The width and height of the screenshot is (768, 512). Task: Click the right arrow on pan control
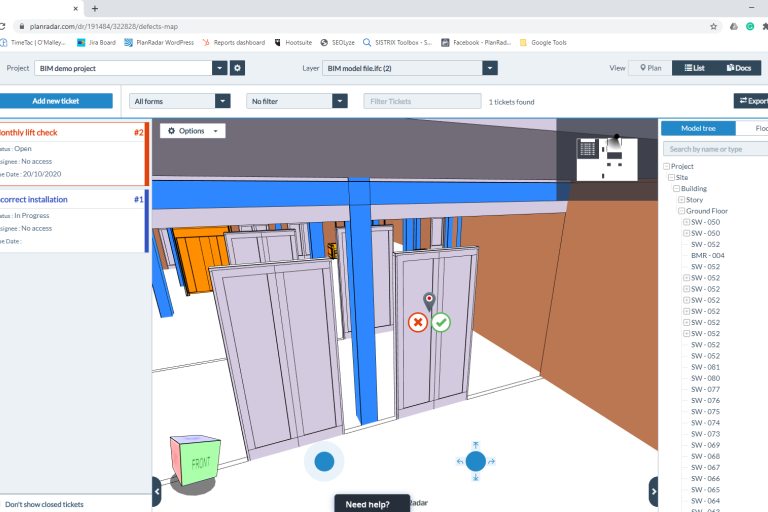[x=491, y=462]
